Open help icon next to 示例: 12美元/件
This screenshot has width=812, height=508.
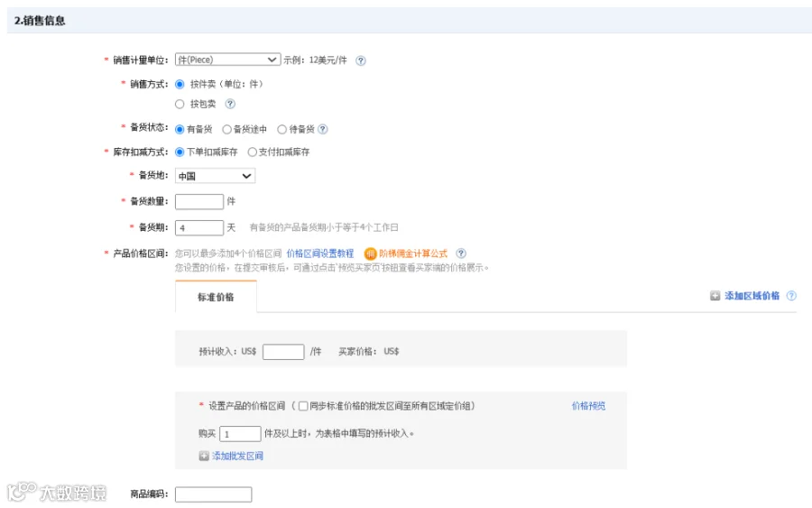point(361,60)
